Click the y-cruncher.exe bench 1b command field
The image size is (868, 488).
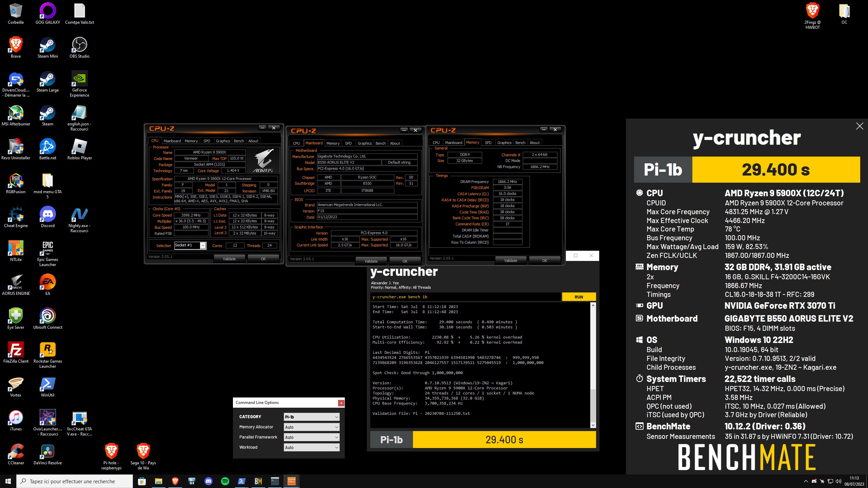[465, 297]
